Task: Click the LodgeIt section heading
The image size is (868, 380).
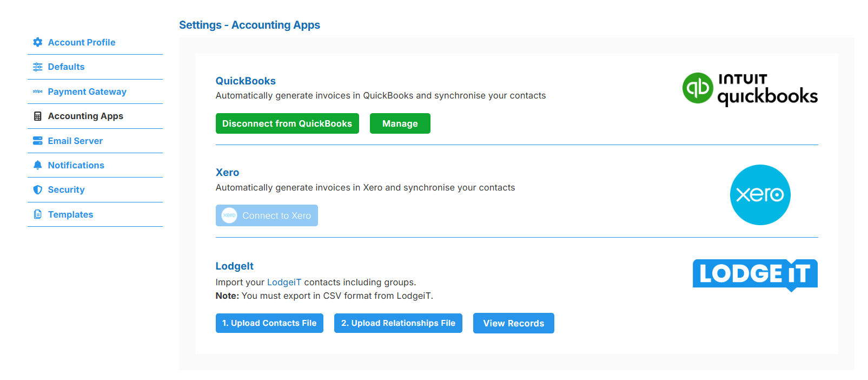Action: point(234,266)
